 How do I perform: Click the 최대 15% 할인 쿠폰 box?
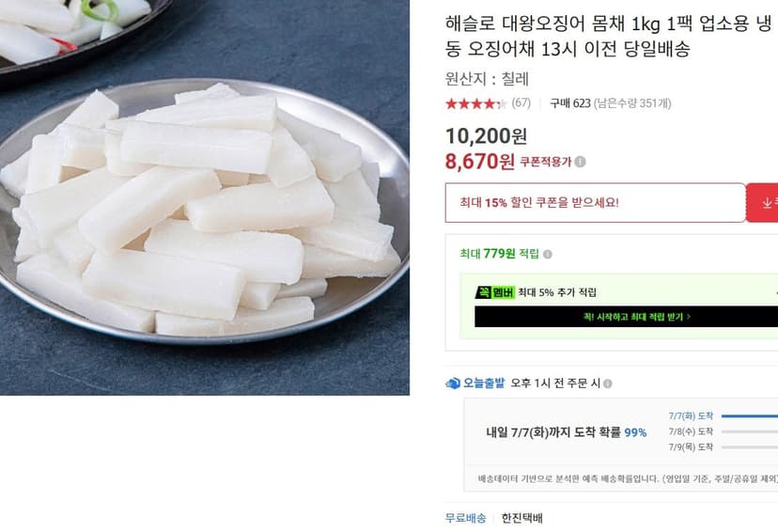click(x=596, y=202)
